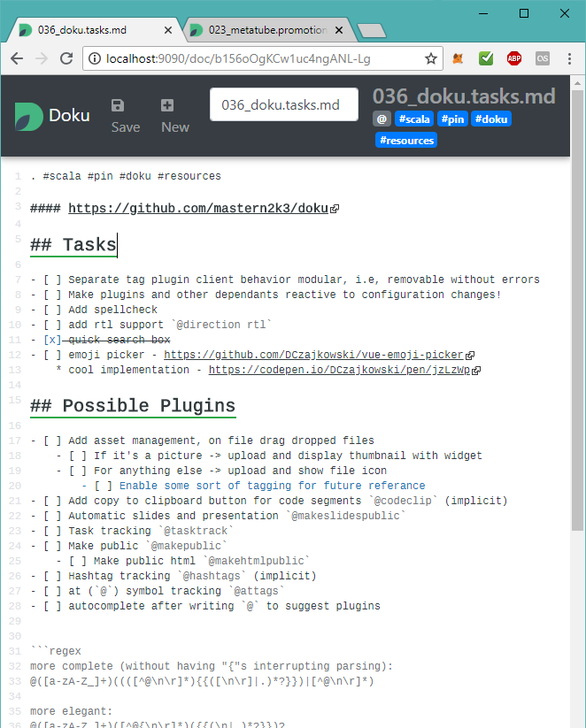Click the #resources tag badge
The width and height of the screenshot is (586, 728).
(x=406, y=141)
